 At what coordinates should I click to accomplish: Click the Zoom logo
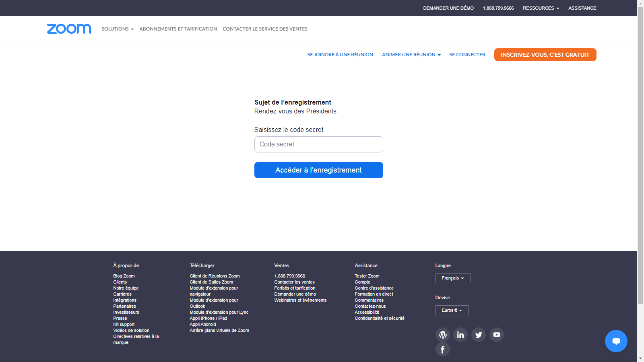[69, 29]
